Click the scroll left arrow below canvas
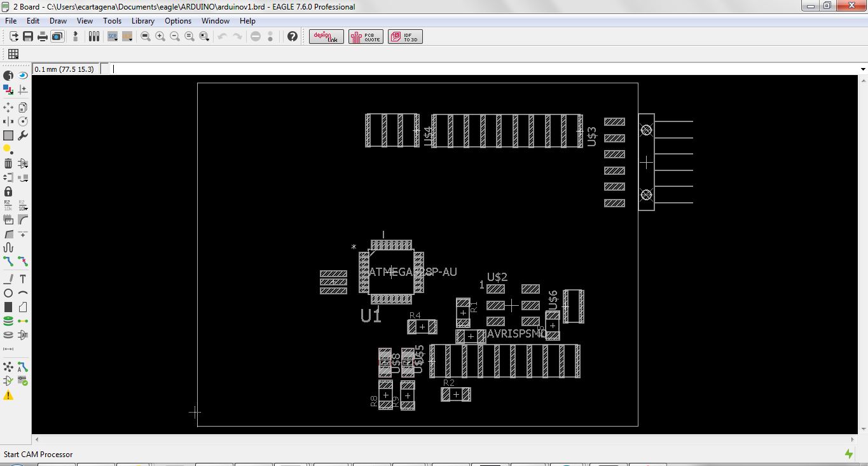This screenshot has width=868, height=466. tap(36, 439)
